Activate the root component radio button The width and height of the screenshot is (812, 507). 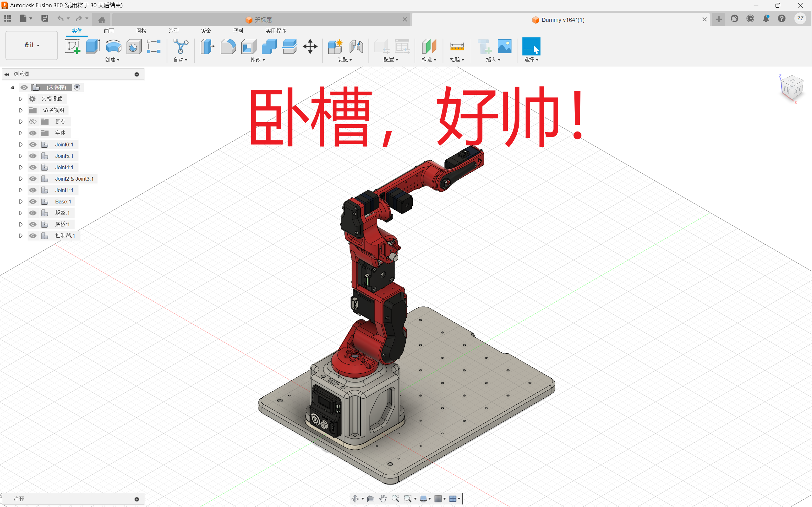tap(77, 87)
